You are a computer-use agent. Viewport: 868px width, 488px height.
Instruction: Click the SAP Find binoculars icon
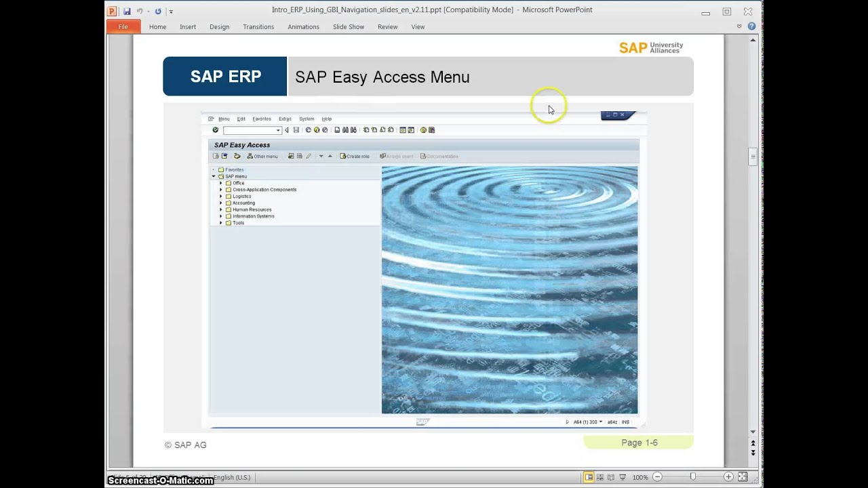point(345,130)
